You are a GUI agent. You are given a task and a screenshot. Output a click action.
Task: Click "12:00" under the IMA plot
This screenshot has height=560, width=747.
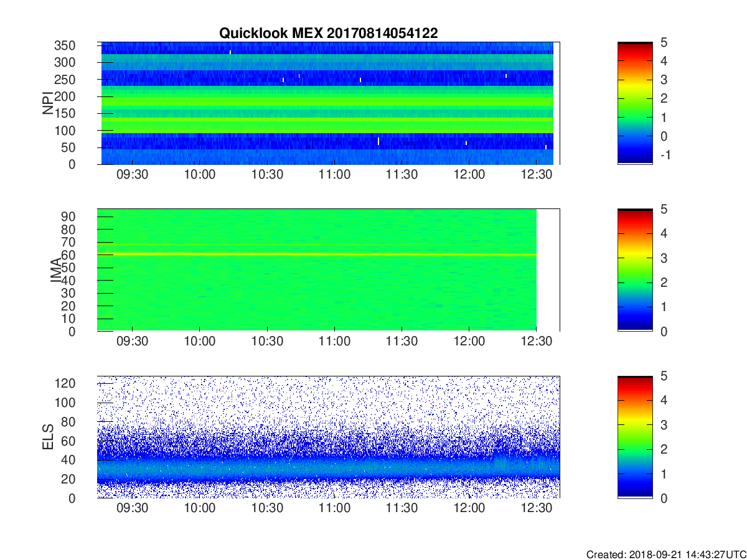click(x=469, y=342)
